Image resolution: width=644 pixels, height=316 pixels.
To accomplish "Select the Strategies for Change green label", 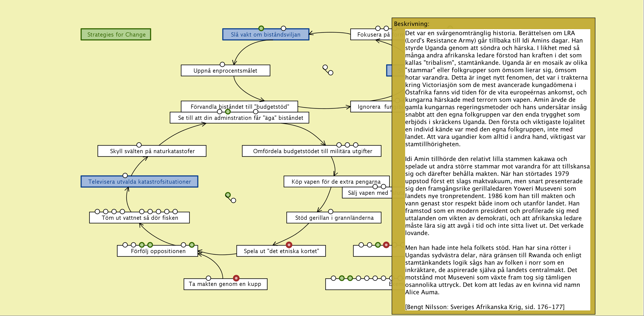I will (116, 34).
